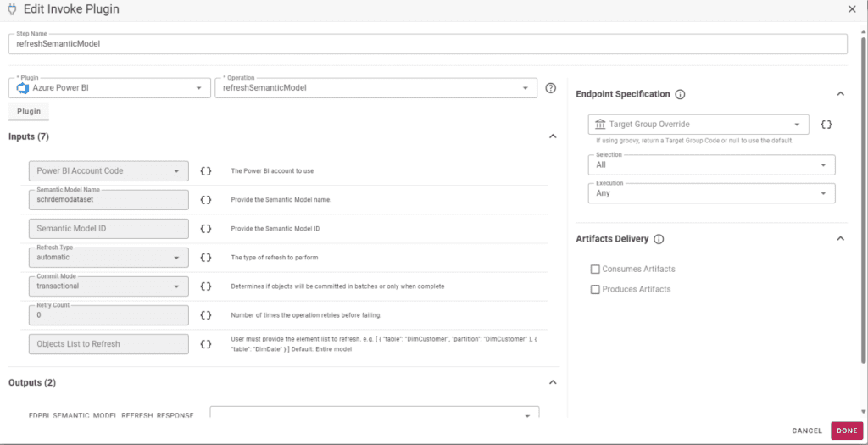This screenshot has width=868, height=445.
Task: Click 'The type of refresh to perform' text
Action: coord(275,258)
